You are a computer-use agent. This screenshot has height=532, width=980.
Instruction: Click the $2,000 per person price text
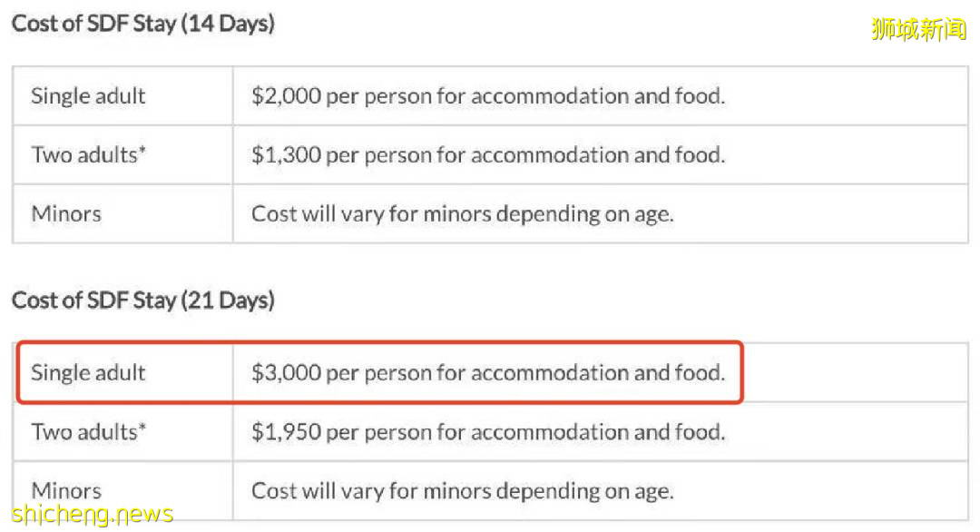487,96
